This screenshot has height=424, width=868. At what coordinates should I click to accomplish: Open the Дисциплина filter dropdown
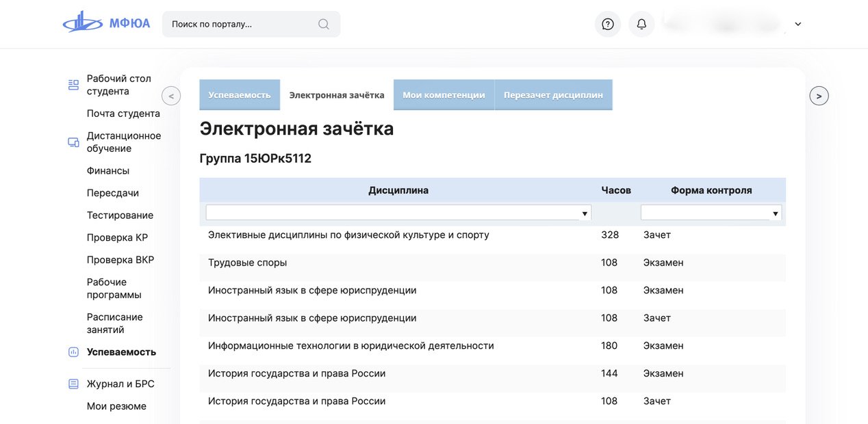tap(398, 213)
